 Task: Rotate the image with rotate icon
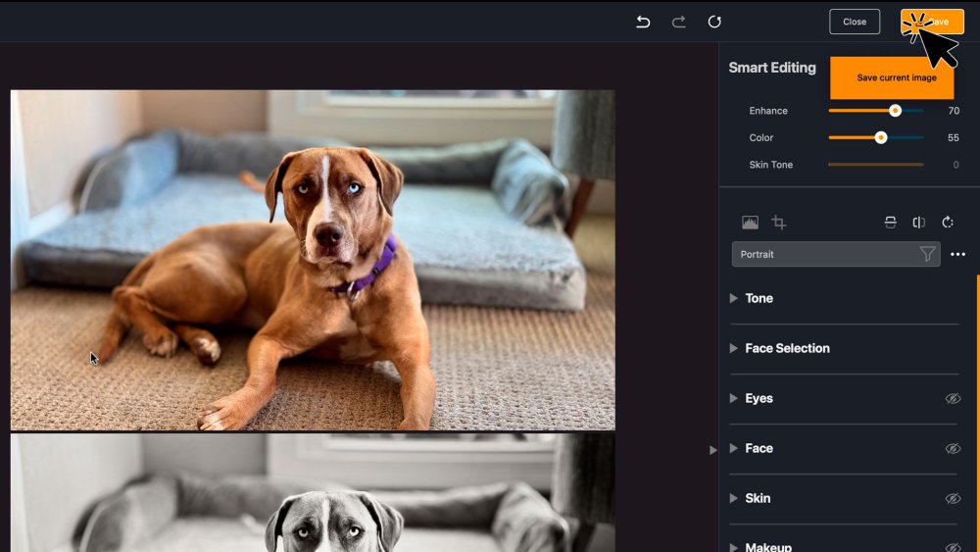(948, 222)
